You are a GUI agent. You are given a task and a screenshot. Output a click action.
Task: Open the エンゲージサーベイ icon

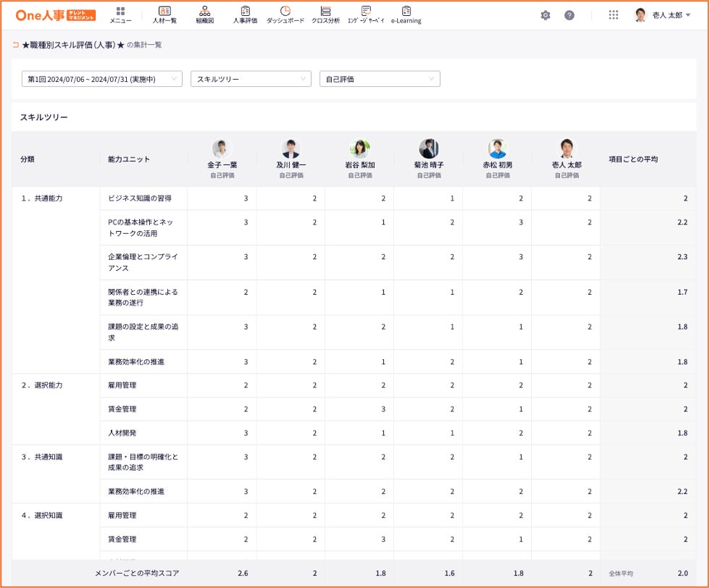[x=366, y=15]
